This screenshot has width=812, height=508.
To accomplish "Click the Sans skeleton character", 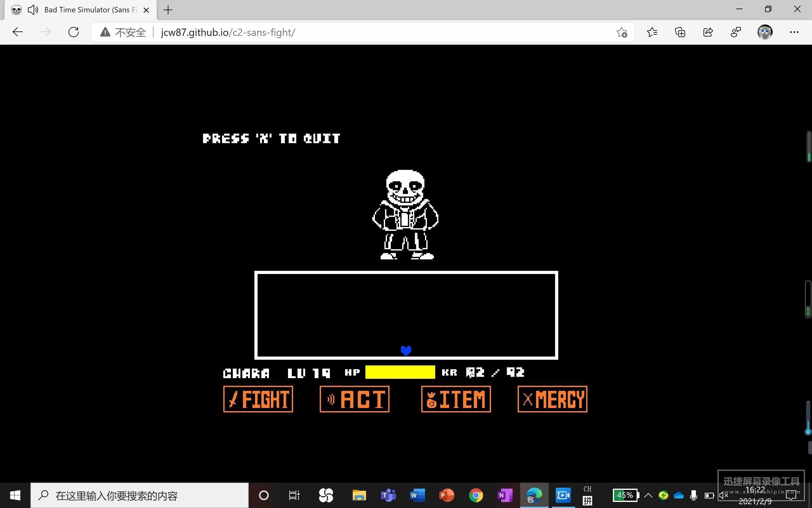I will coord(405,214).
